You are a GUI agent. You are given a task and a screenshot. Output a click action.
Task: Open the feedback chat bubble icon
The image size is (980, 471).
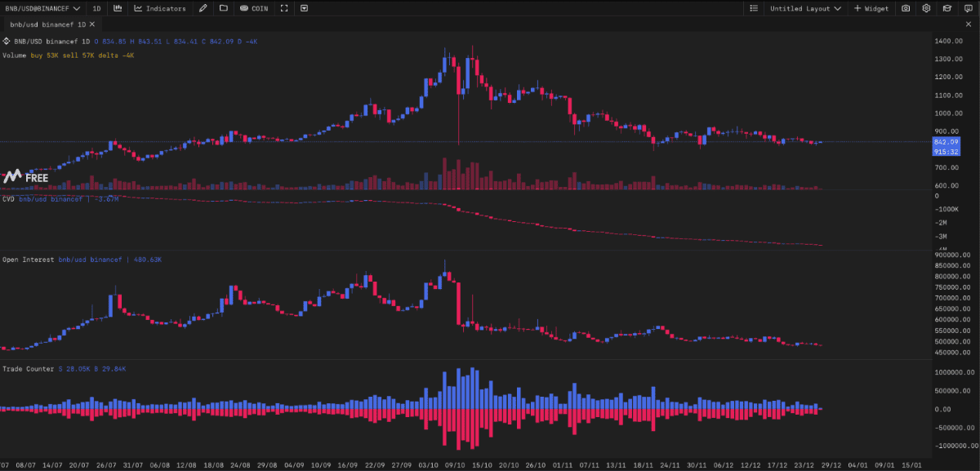[967, 8]
